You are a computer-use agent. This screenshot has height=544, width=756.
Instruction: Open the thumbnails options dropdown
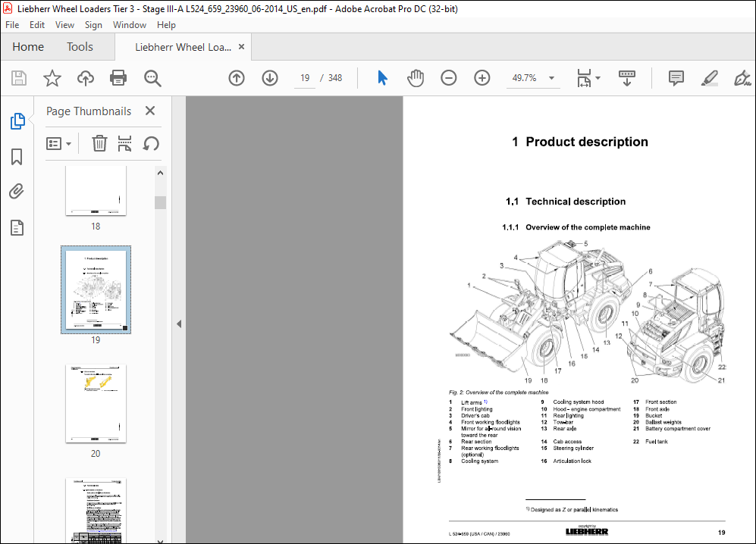pos(58,144)
